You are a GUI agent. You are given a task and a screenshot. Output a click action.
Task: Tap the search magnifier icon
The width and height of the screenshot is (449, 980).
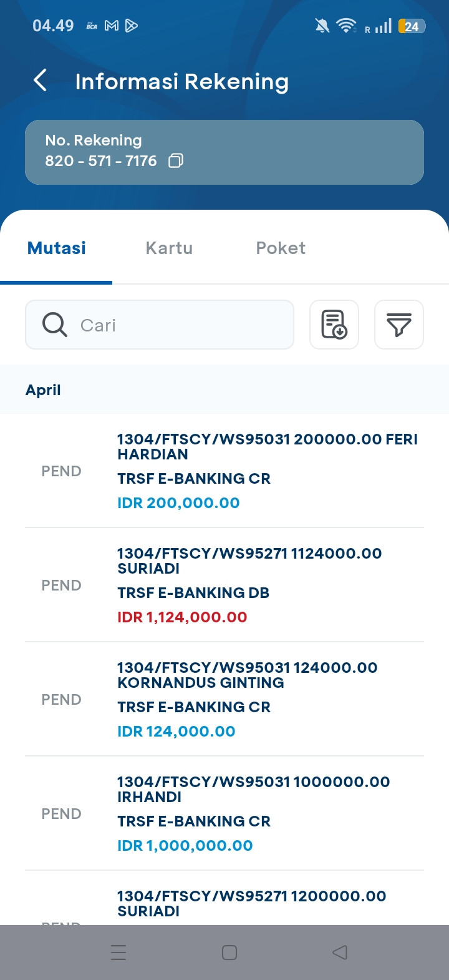click(x=55, y=325)
